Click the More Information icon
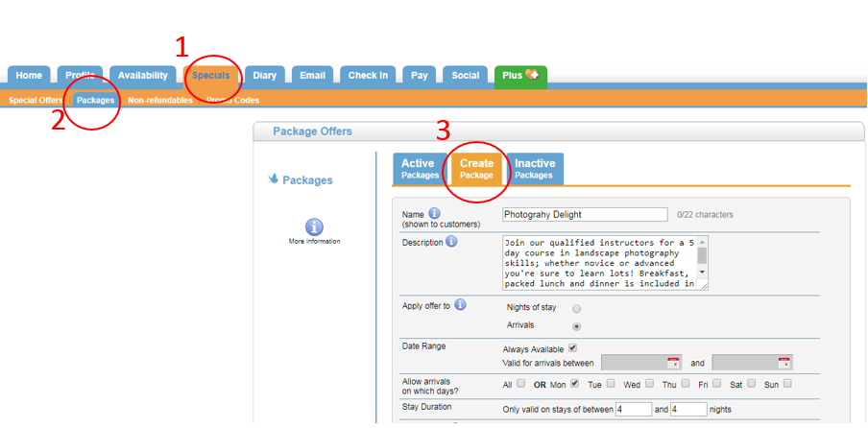This screenshot has width=868, height=428. point(314,226)
